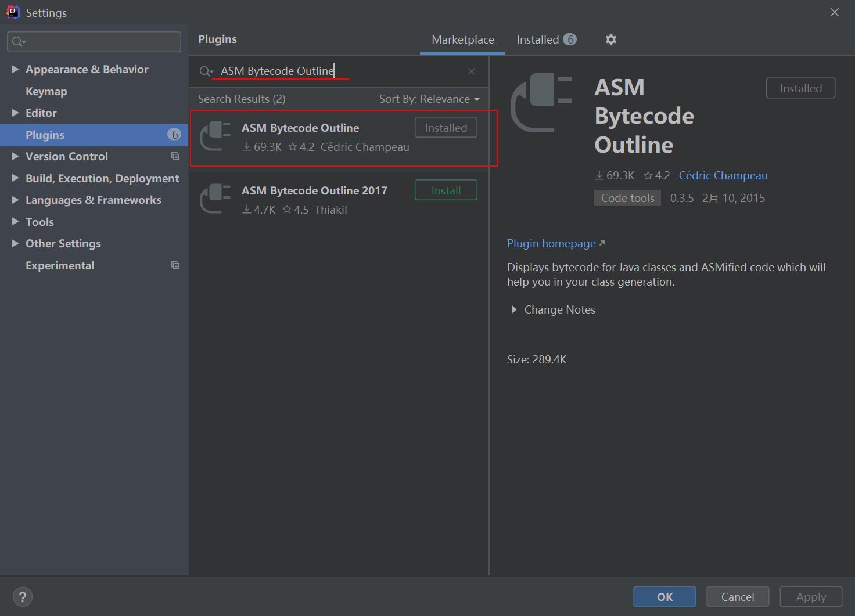Click the version 0.3.5 text

(x=682, y=198)
